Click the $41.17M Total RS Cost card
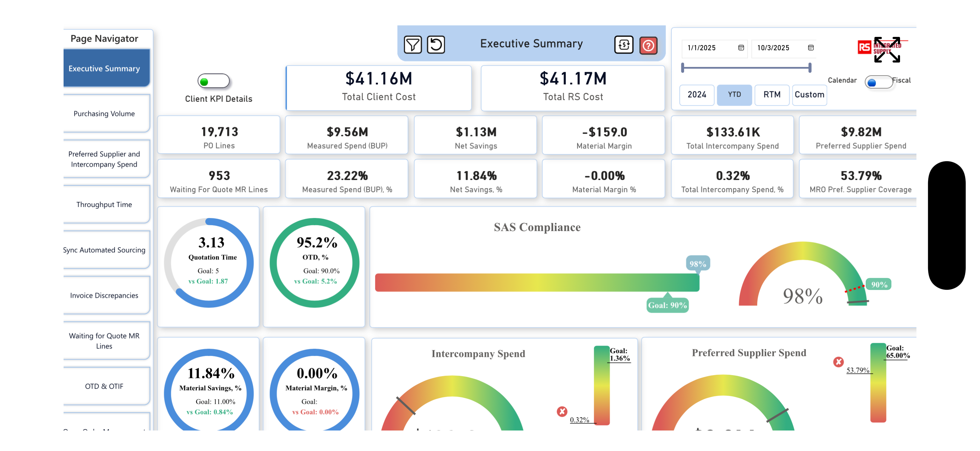Viewport: 980px width, 451px height. [x=573, y=88]
